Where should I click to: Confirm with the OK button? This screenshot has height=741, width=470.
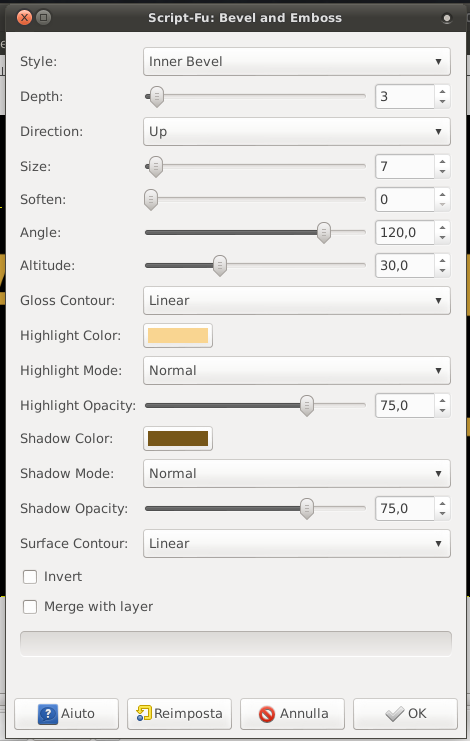pyautogui.click(x=405, y=713)
